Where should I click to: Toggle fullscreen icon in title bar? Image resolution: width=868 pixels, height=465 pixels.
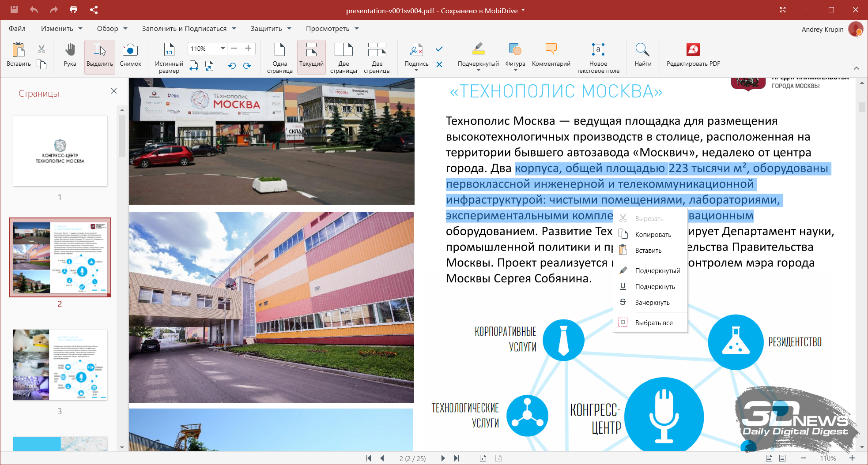pyautogui.click(x=783, y=10)
